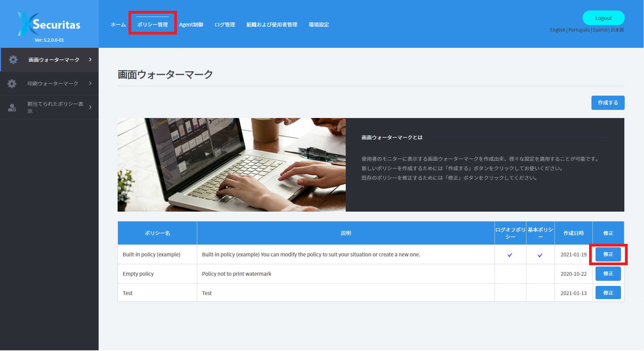
Task: Click the Logout button
Action: pyautogui.click(x=603, y=18)
